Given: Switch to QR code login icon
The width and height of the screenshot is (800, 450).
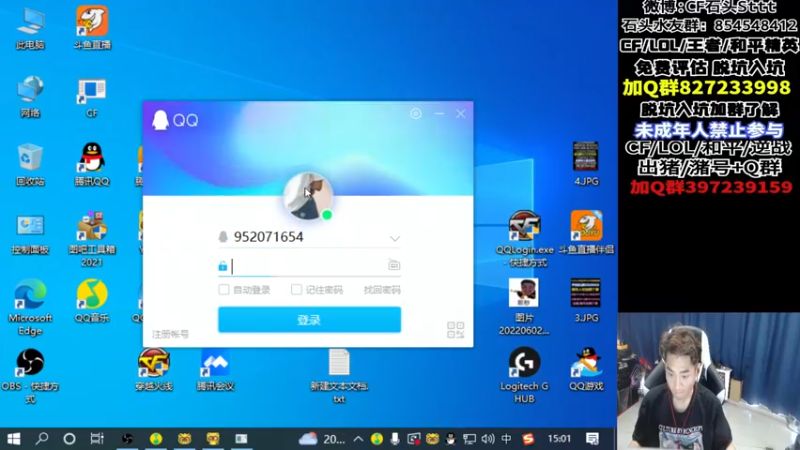Looking at the screenshot, I should [x=456, y=330].
